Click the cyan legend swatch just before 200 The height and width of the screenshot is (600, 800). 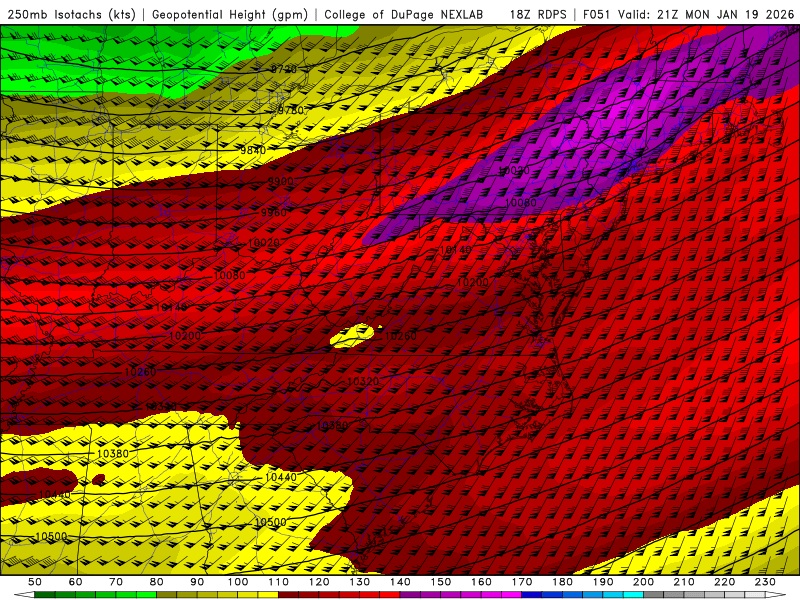(633, 595)
